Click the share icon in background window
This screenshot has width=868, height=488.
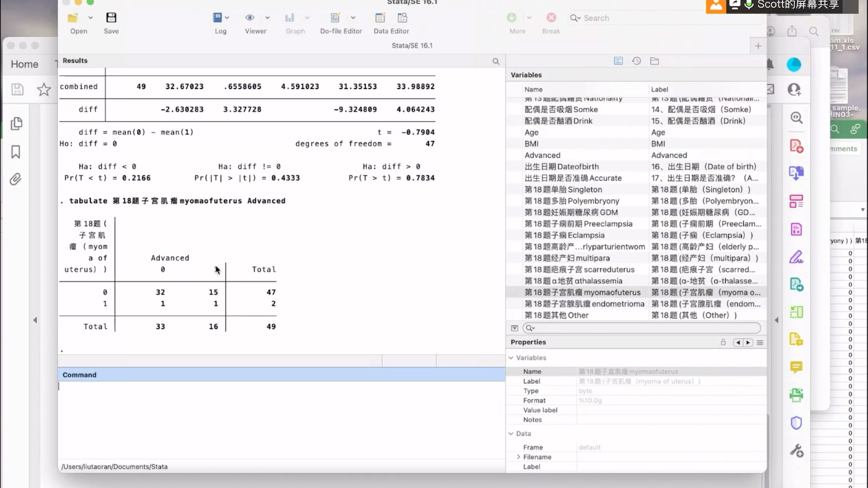[792, 31]
